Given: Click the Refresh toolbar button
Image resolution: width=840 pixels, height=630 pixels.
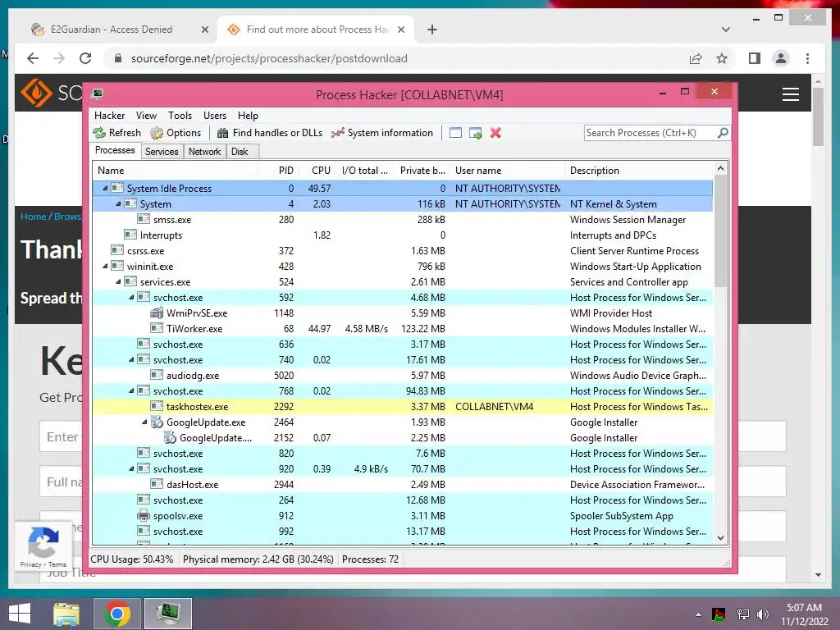Looking at the screenshot, I should [116, 133].
